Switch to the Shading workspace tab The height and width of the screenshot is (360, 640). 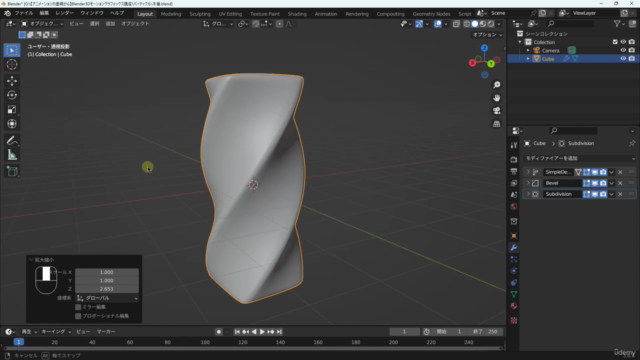click(x=297, y=14)
